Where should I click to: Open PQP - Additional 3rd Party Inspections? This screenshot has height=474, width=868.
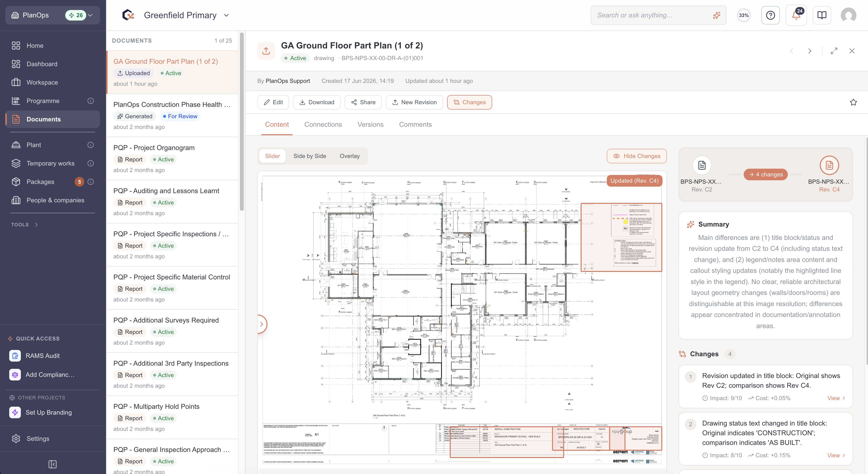[x=173, y=374]
